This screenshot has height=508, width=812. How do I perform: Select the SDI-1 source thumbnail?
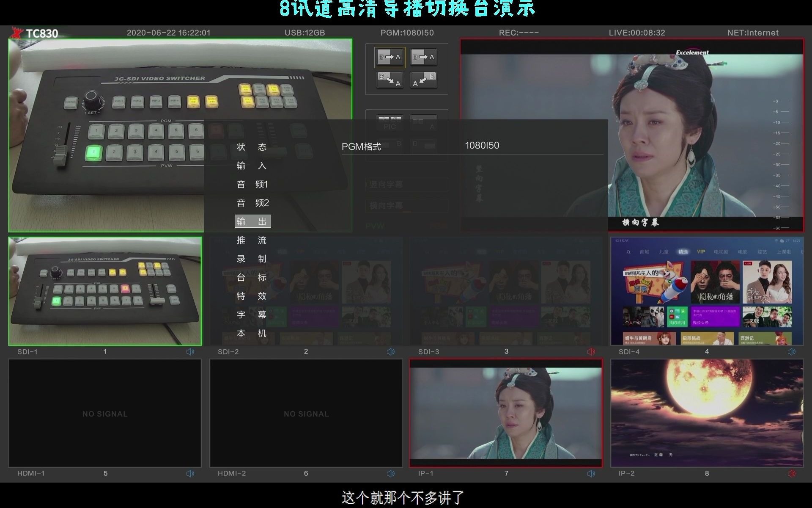coord(105,291)
